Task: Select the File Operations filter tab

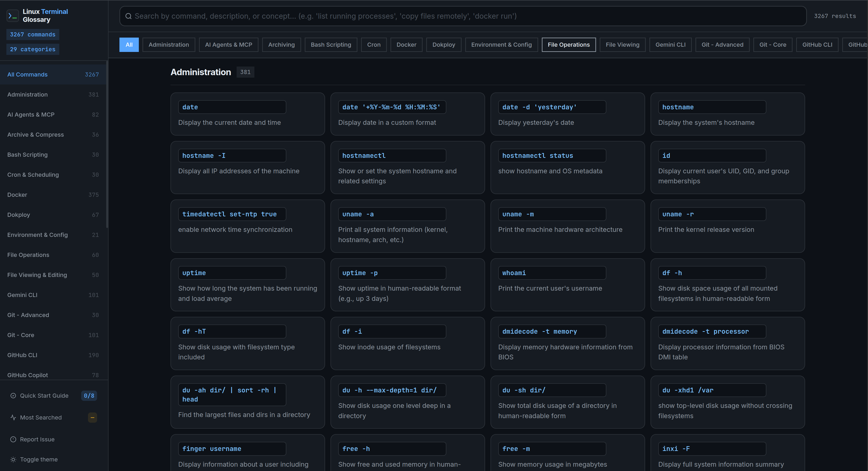Action: point(569,45)
